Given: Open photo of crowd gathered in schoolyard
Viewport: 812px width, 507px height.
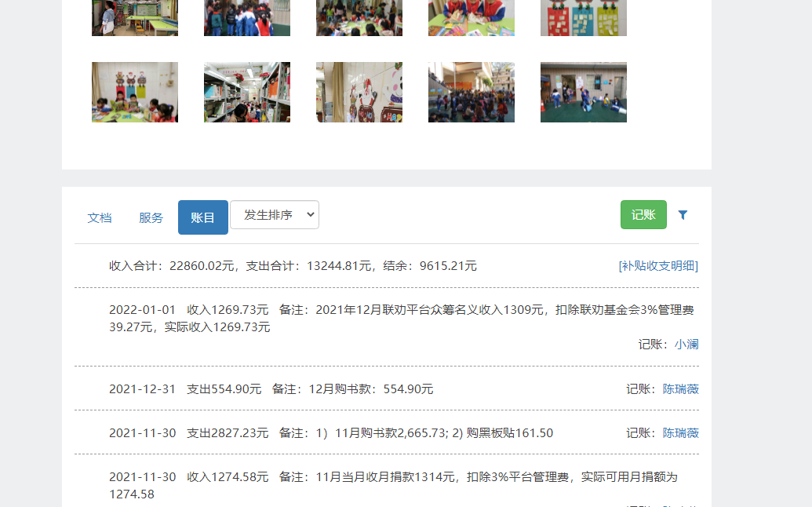Looking at the screenshot, I should click(x=472, y=93).
